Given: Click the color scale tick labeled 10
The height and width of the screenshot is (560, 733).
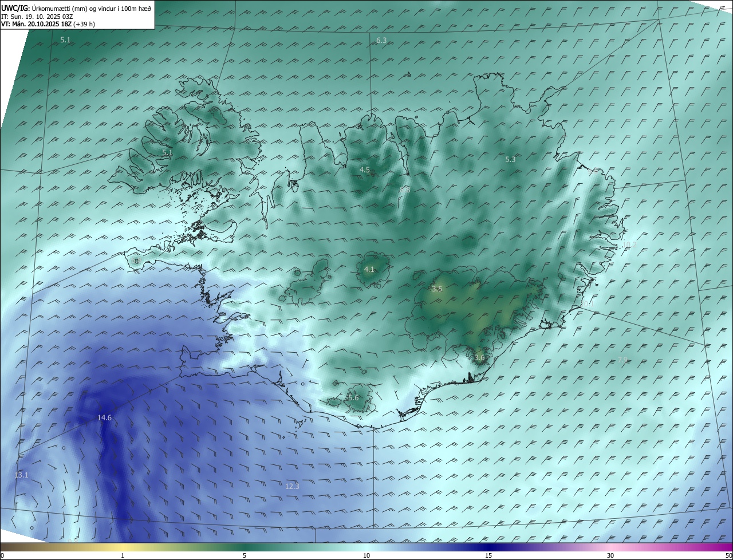Looking at the screenshot, I should tap(366, 555).
